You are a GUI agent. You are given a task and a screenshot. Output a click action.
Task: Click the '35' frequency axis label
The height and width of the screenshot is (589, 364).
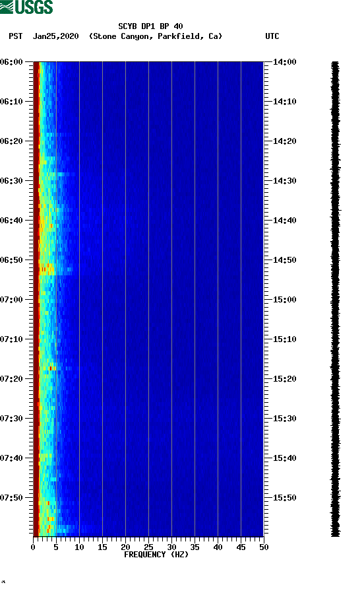195,547
